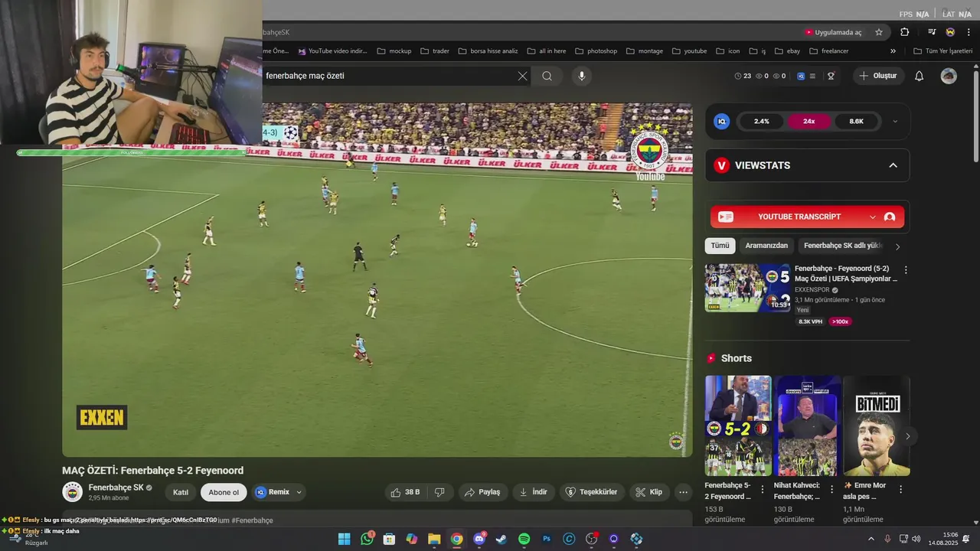Advance filter chips with the right arrow
This screenshot has height=551, width=980.
897,246
